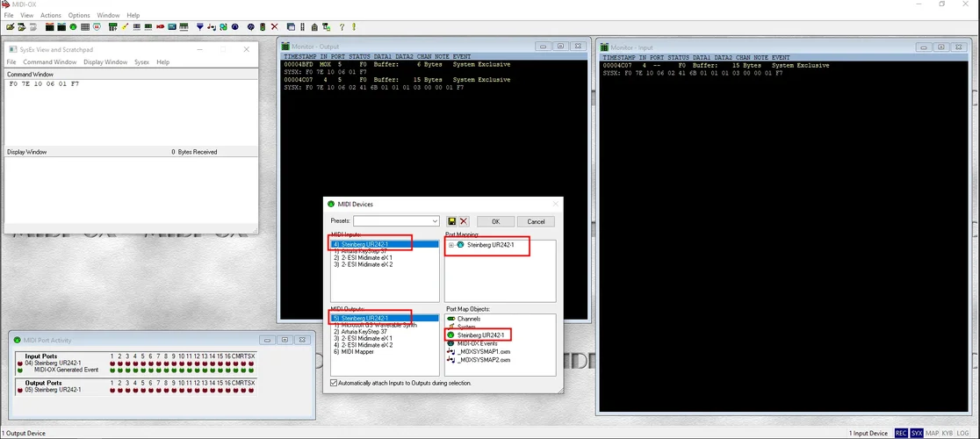
Task: Open the Command Window menu in SysEx window
Action: pyautogui.click(x=49, y=62)
